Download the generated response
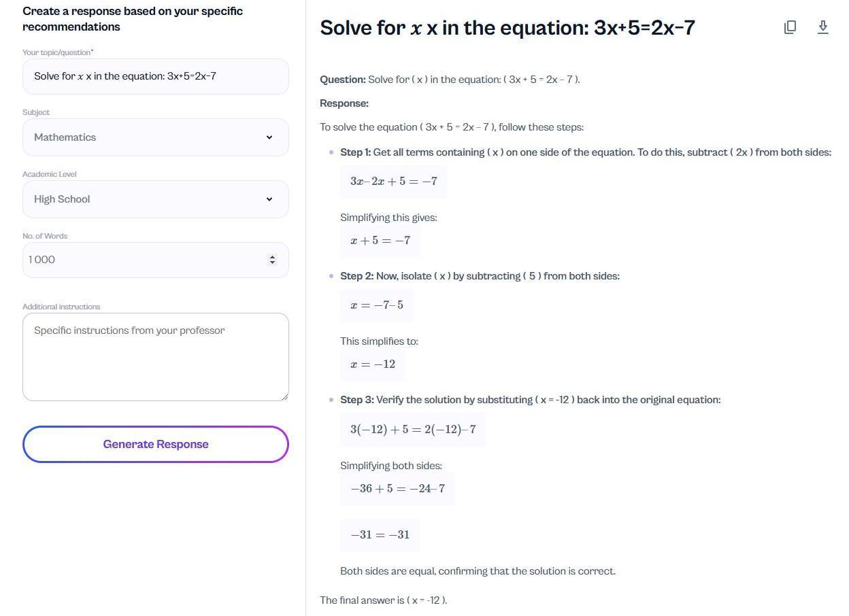The height and width of the screenshot is (616, 849). pyautogui.click(x=822, y=27)
